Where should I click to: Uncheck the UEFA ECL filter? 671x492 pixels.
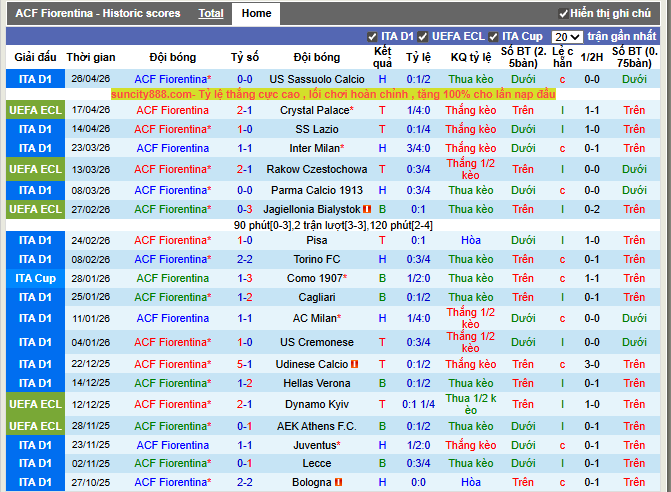[423, 37]
